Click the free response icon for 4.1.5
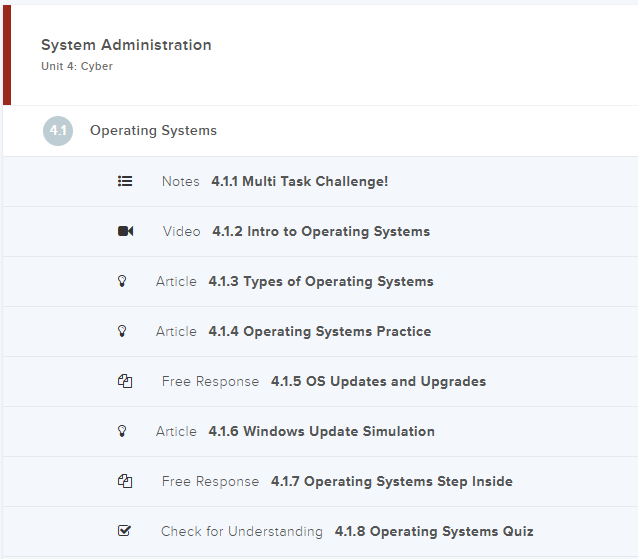Image resolution: width=638 pixels, height=559 pixels. [125, 381]
